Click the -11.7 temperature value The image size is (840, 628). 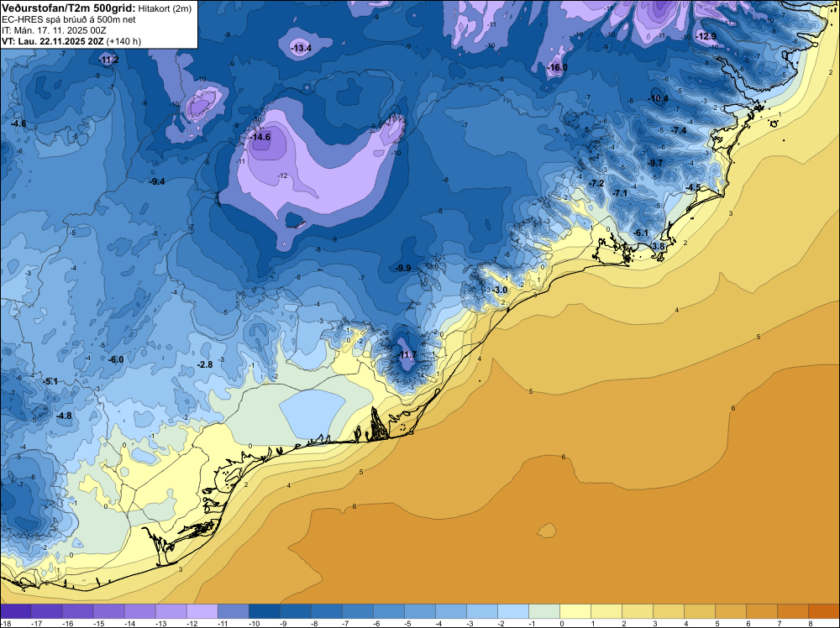coord(407,355)
